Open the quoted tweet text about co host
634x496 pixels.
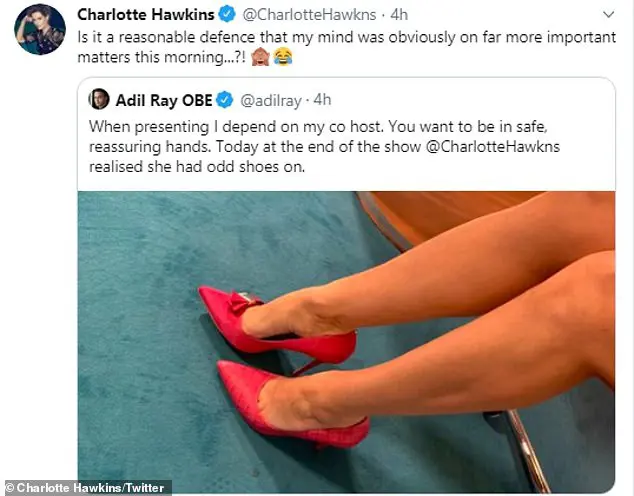[x=324, y=147]
